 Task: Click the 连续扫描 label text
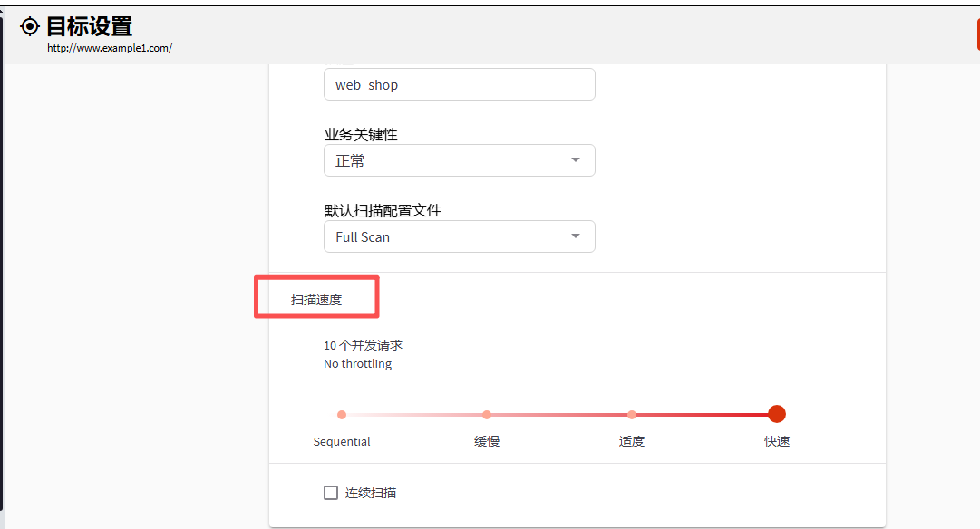click(x=371, y=493)
